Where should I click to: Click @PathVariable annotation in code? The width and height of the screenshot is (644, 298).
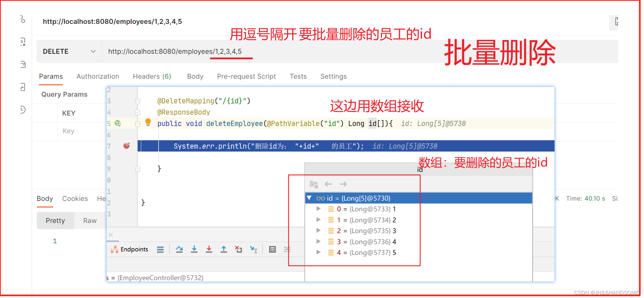click(x=293, y=124)
